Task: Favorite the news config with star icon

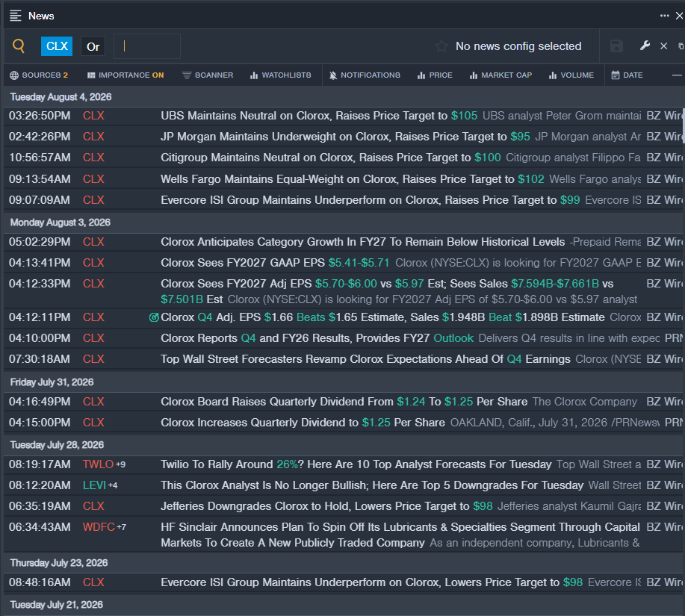Action: [x=441, y=46]
